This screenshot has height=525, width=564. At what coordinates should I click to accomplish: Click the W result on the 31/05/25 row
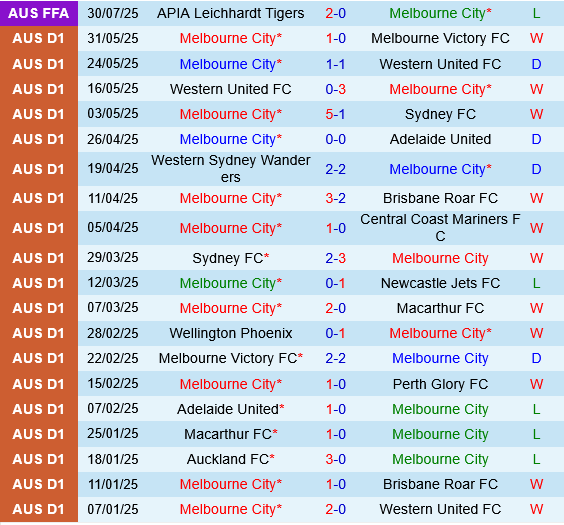click(536, 38)
